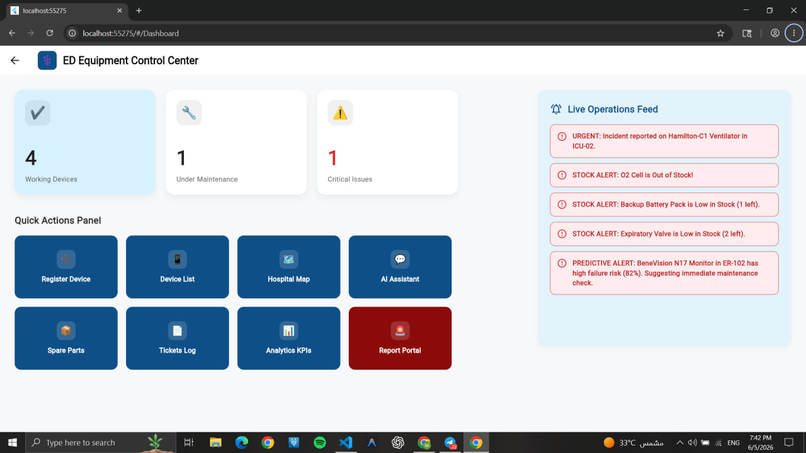Open File Explorer from the taskbar
This screenshot has height=453, width=806.
pyautogui.click(x=215, y=442)
